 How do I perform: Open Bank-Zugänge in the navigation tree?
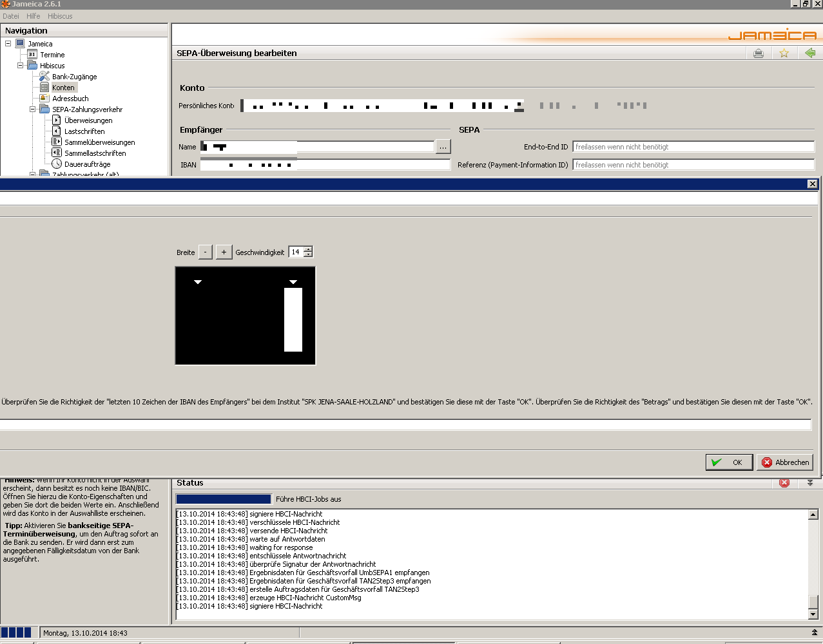point(74,77)
